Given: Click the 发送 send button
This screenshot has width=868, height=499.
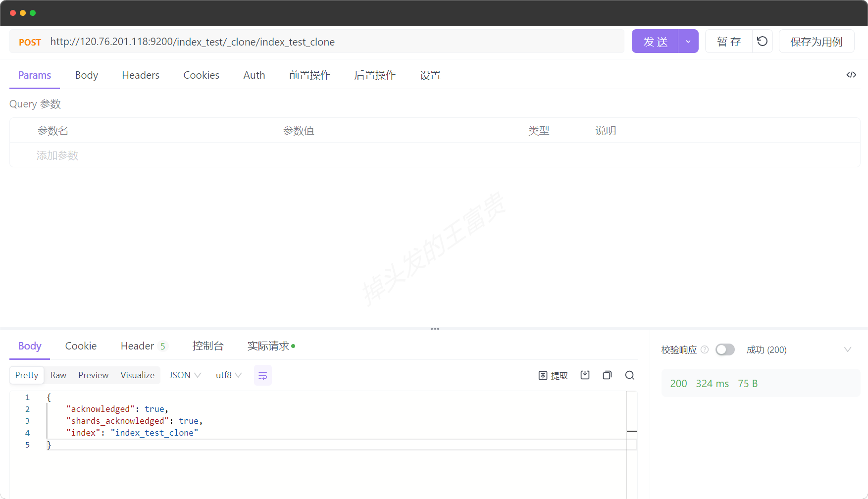Looking at the screenshot, I should point(655,41).
